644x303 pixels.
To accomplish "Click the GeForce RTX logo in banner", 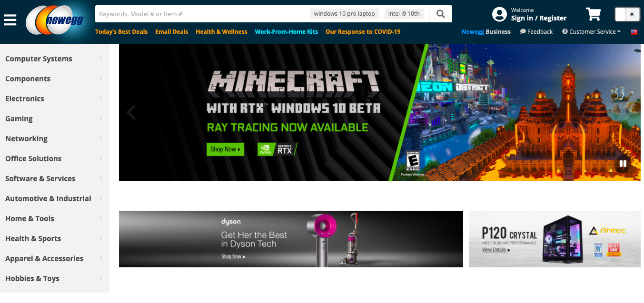I will pos(277,149).
